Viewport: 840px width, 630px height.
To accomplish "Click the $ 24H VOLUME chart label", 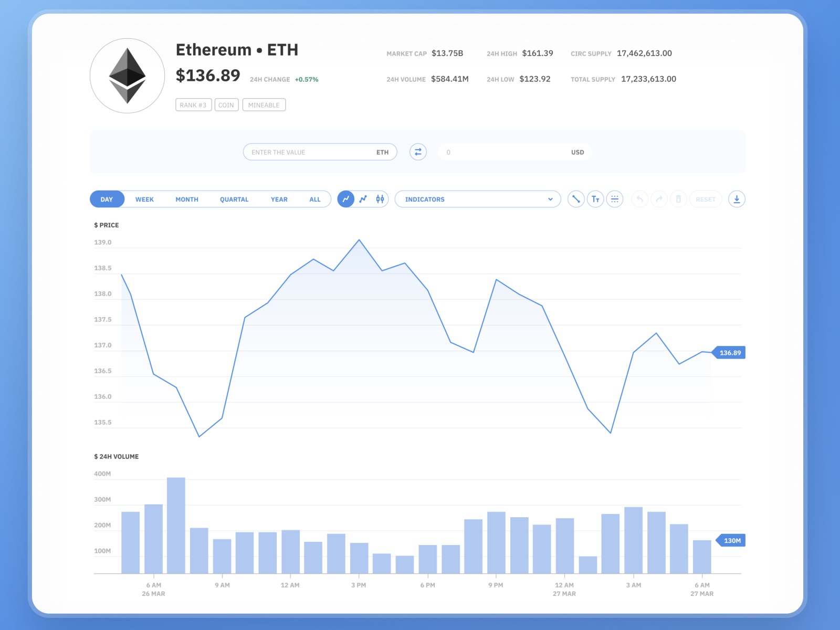I will pyautogui.click(x=117, y=457).
